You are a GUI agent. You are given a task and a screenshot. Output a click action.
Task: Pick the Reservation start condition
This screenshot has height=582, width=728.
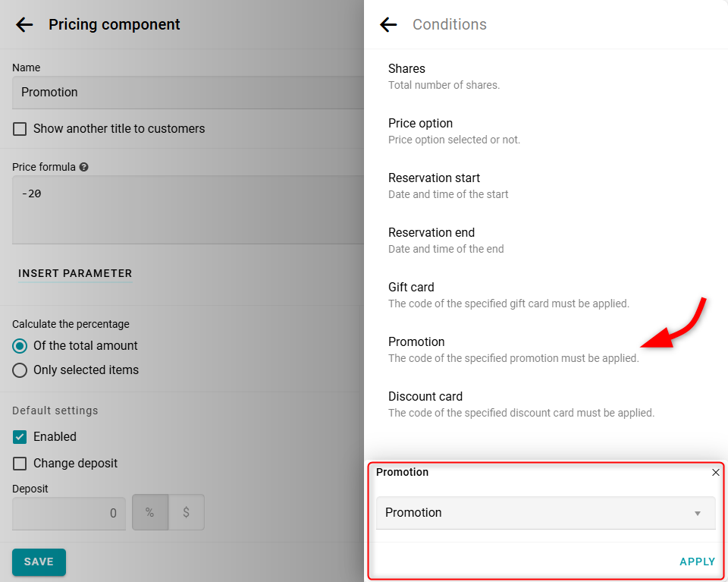pyautogui.click(x=434, y=178)
